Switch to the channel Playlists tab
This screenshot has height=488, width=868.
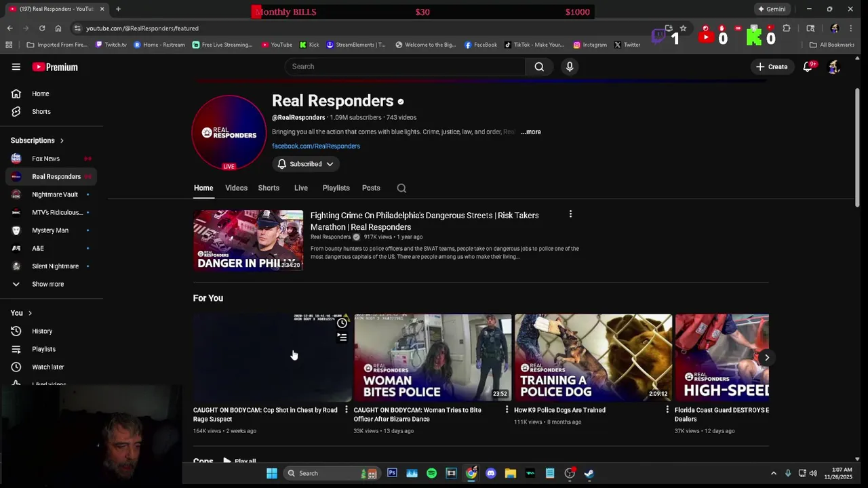pyautogui.click(x=336, y=188)
